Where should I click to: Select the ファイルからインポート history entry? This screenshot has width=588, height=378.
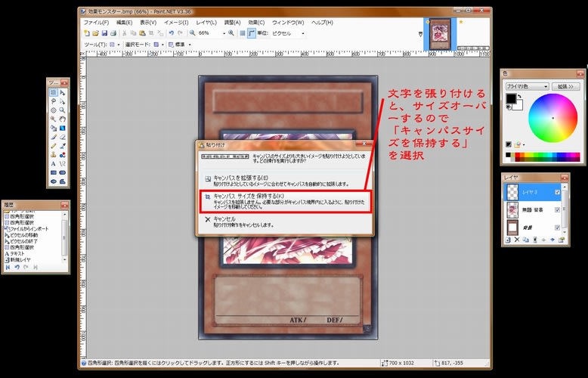pos(29,229)
